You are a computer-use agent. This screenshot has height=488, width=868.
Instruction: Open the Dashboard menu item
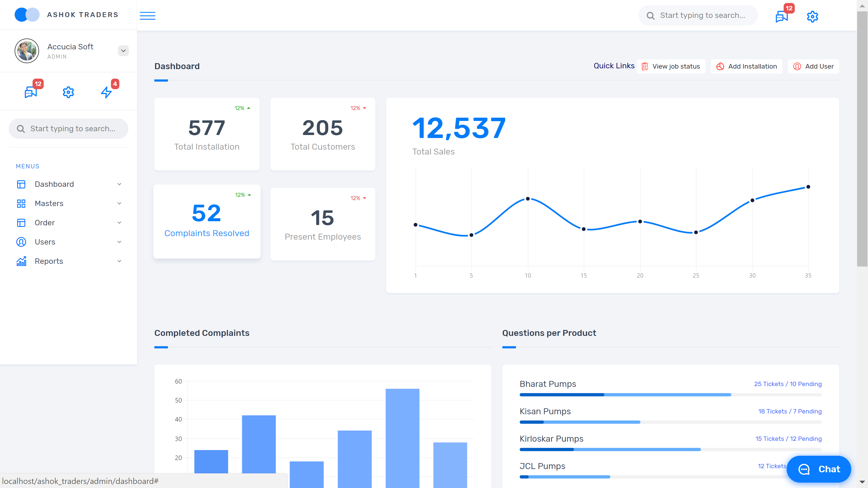coord(54,184)
